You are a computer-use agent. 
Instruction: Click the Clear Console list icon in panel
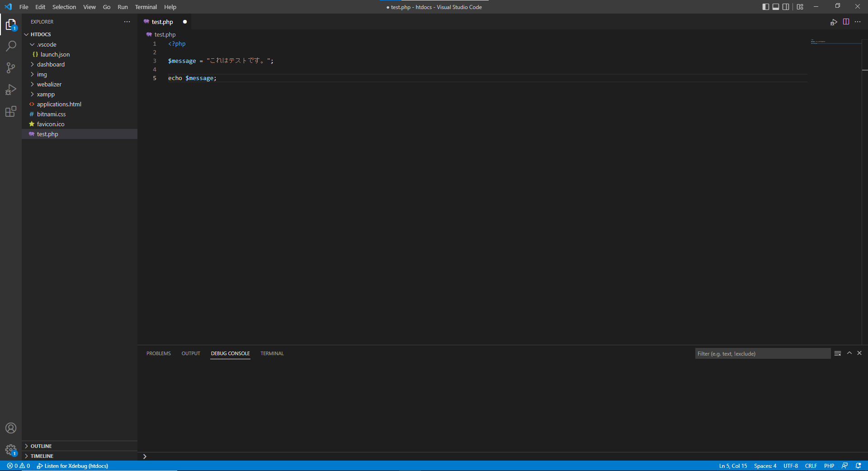(x=838, y=353)
